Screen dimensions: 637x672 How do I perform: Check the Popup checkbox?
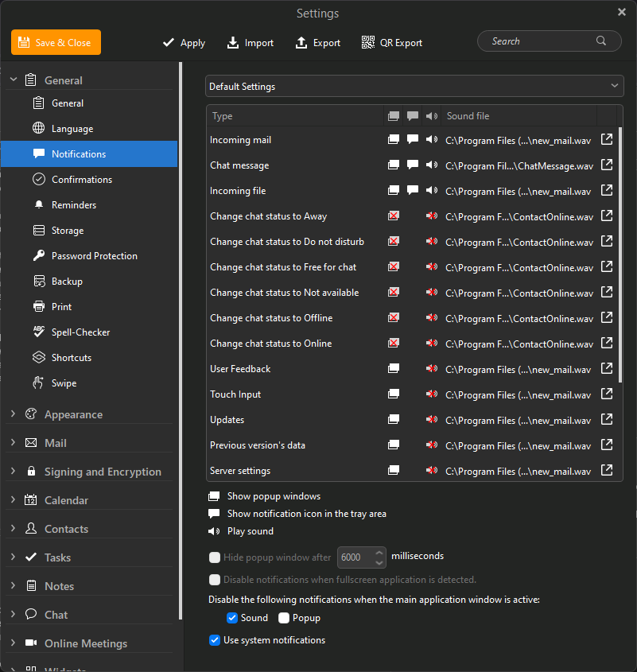[284, 618]
